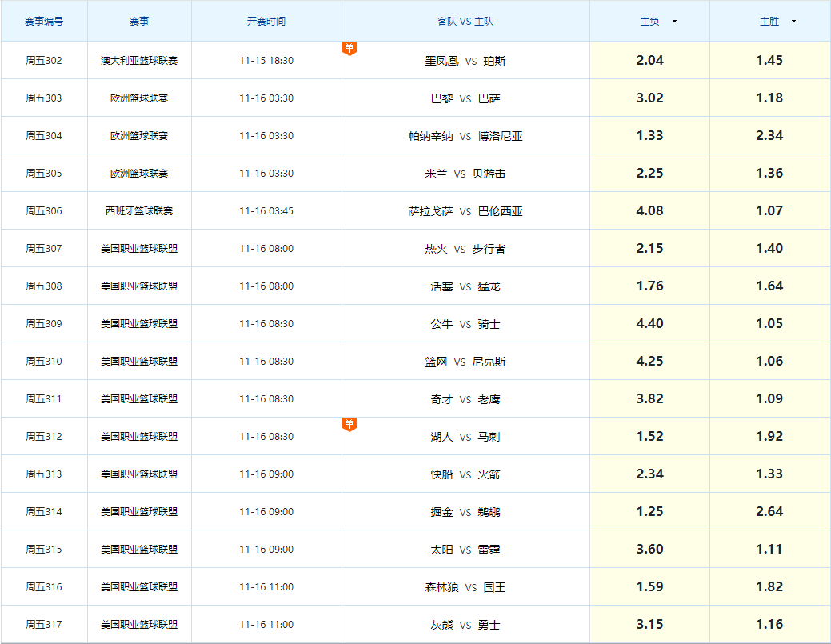831x644 pixels.
Task: Choose 主负 odds 3.15 for 灰熊 vs 勇士
Action: click(x=649, y=625)
